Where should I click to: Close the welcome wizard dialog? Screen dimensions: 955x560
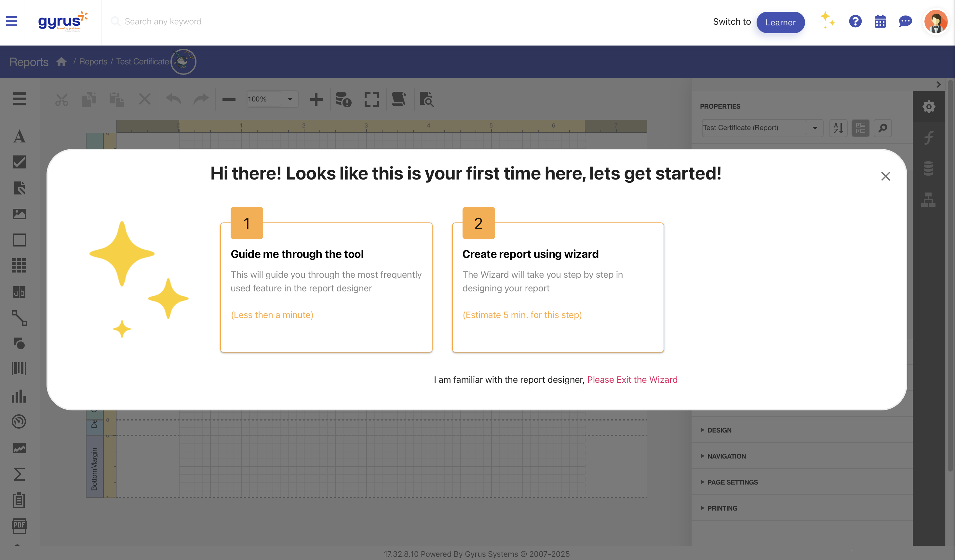(885, 176)
